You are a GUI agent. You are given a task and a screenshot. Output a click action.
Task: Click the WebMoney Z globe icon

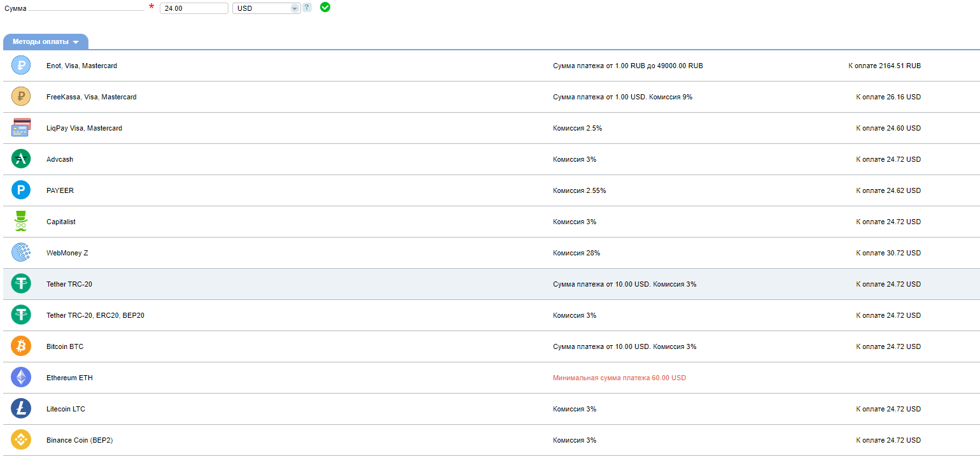[21, 252]
